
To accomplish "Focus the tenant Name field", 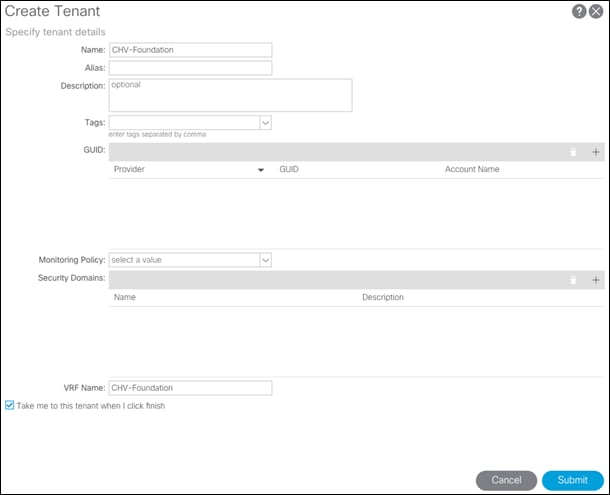I will pos(191,50).
